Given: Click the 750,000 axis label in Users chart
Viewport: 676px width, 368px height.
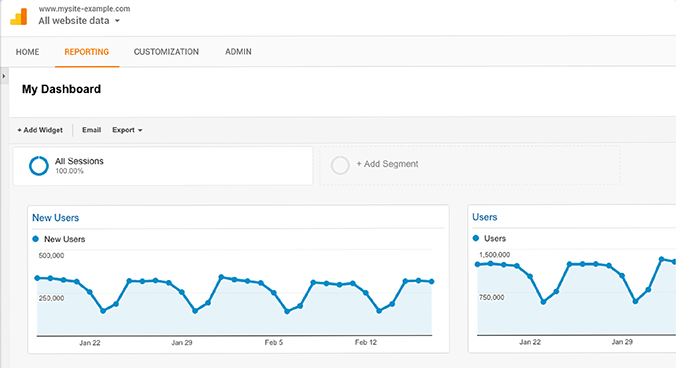Looking at the screenshot, I should pyautogui.click(x=491, y=297).
